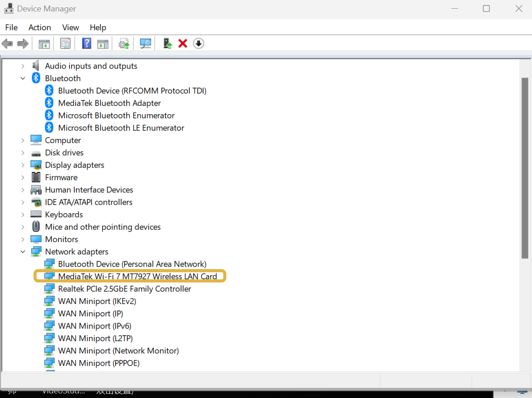This screenshot has height=398, width=532.
Task: Expand the Firmware node
Action: (x=23, y=177)
